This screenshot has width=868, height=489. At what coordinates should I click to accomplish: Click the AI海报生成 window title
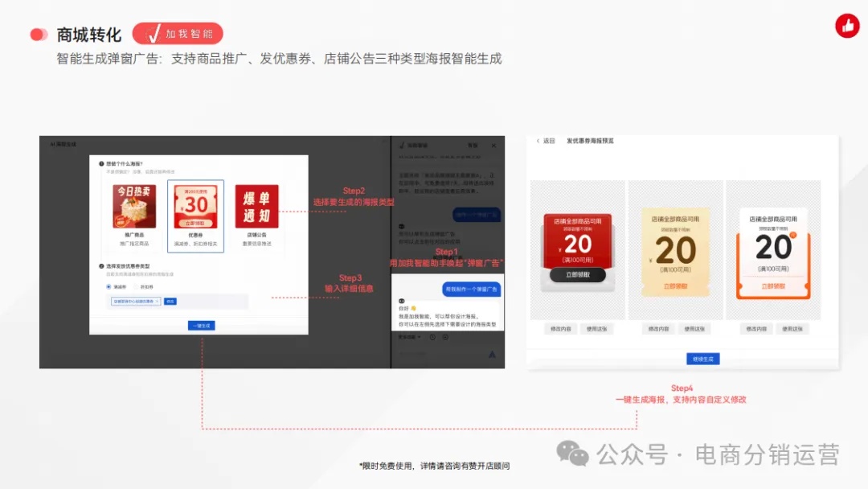click(63, 144)
